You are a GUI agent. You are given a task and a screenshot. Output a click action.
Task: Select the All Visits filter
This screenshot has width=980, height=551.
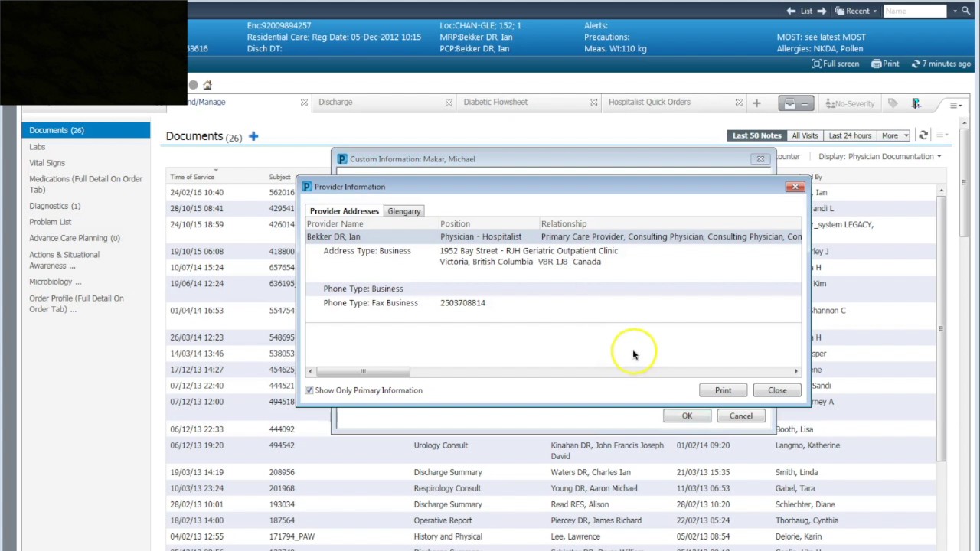coord(805,135)
